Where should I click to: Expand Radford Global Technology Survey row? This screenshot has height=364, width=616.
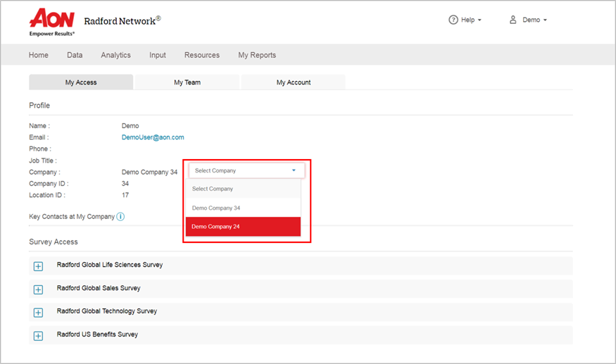(38, 313)
